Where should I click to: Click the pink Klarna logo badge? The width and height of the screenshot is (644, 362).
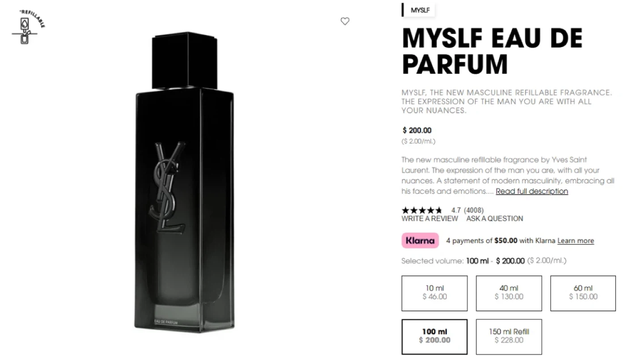point(420,240)
